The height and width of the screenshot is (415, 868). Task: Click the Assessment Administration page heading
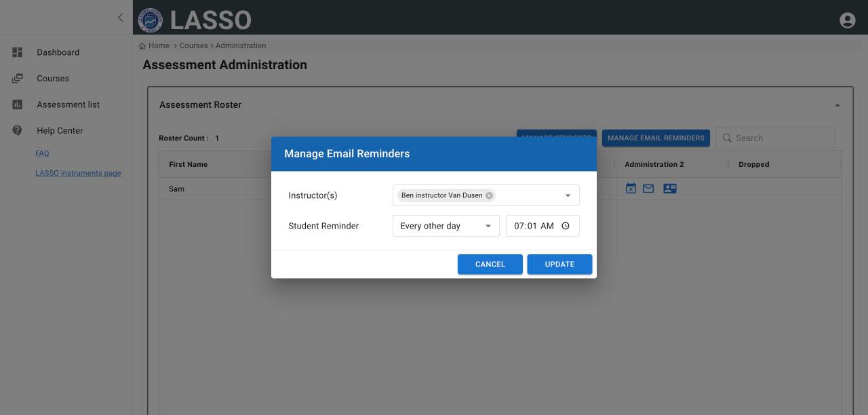coord(224,65)
